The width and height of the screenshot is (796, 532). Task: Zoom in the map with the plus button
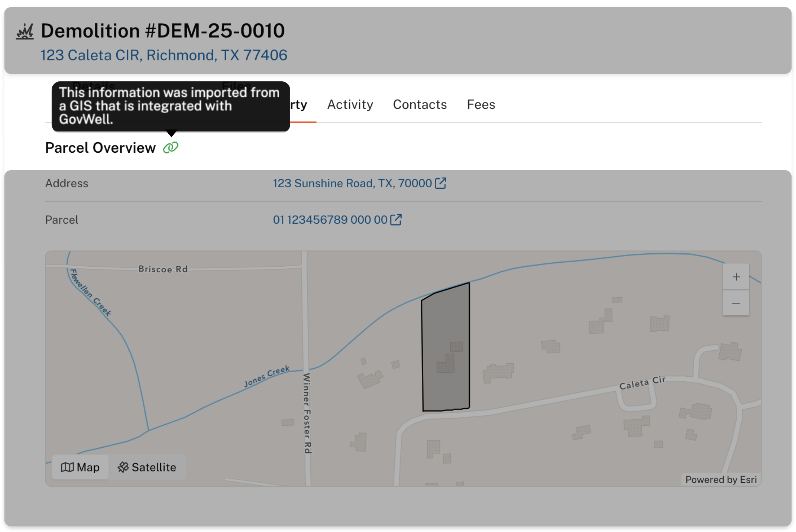736,277
